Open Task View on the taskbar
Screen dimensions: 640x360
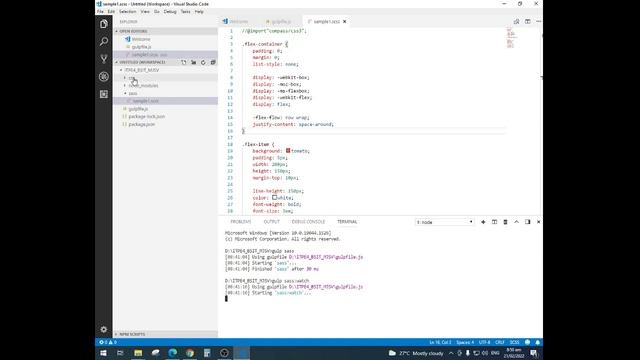(120, 353)
